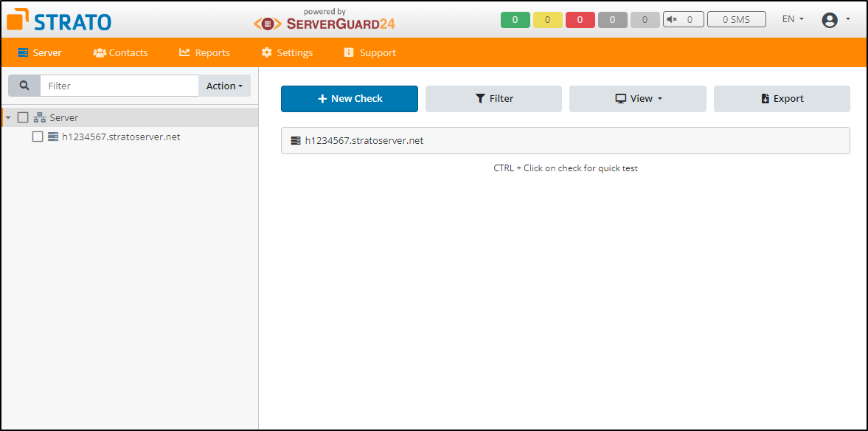Image resolution: width=868 pixels, height=431 pixels.
Task: Open the muted checks counter
Action: (683, 20)
